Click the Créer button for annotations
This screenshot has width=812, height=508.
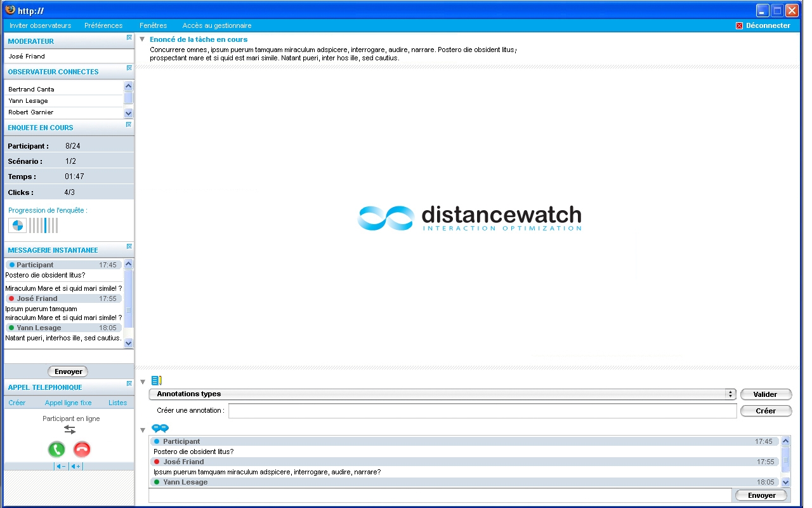766,411
